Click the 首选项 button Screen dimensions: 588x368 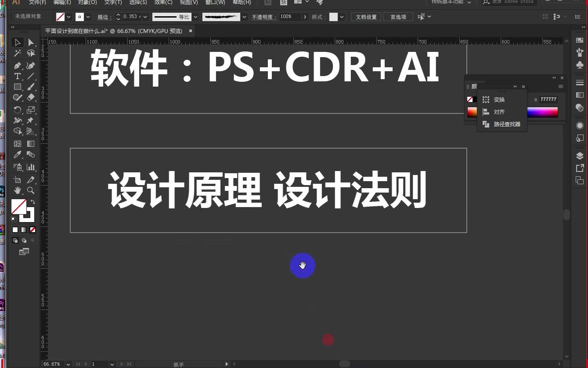coord(398,17)
